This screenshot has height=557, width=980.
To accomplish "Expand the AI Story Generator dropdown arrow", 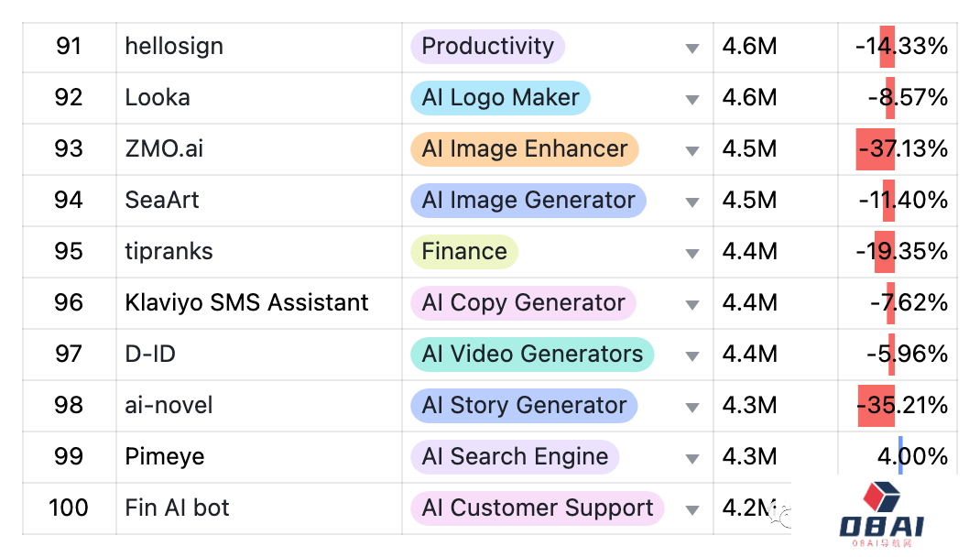I will 692,408.
